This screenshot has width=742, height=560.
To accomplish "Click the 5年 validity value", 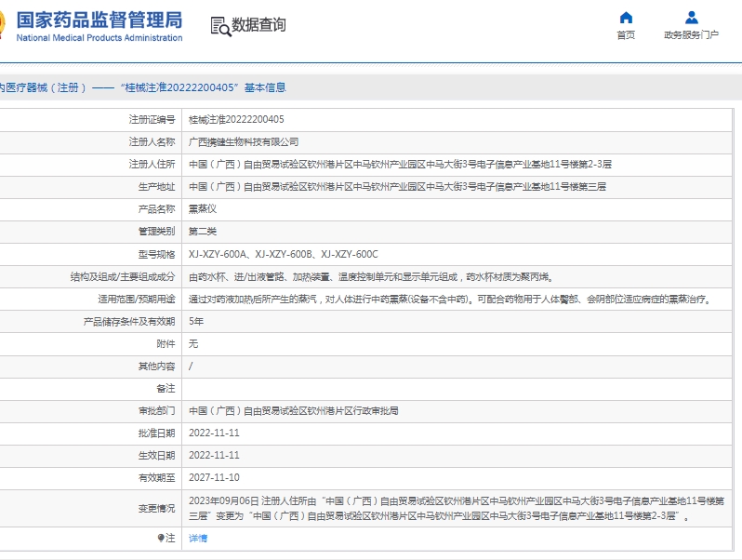I will (x=196, y=322).
